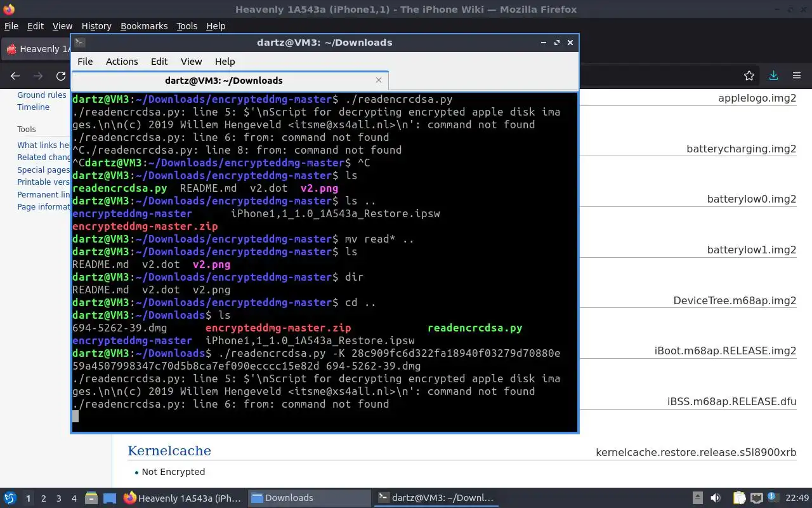Click readencrcdsa.py in last ls output
812x508 pixels.
coord(475,328)
